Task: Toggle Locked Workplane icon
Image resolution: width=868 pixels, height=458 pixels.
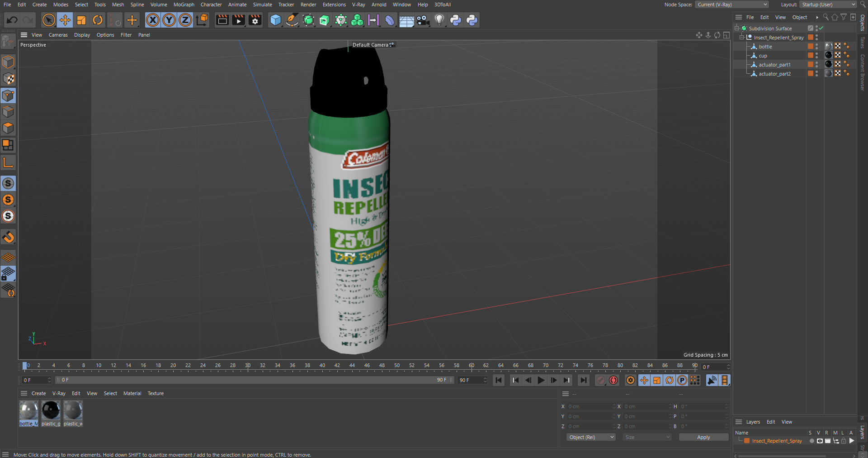Action: coord(8,274)
